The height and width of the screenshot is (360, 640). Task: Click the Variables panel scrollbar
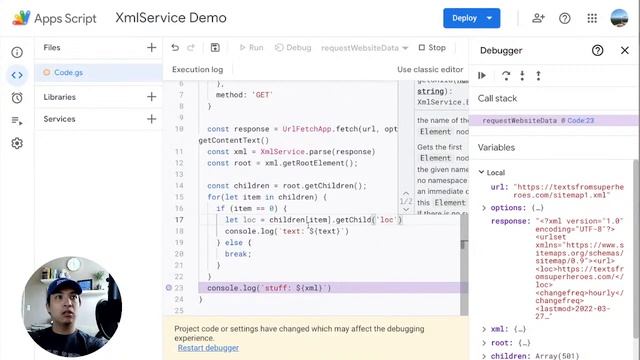pyautogui.click(x=637, y=249)
